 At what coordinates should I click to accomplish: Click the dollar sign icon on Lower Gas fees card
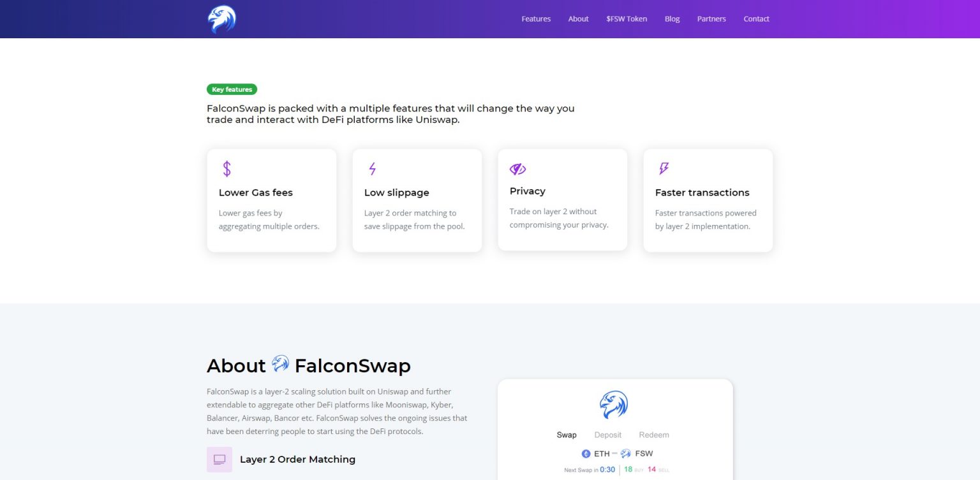tap(226, 168)
